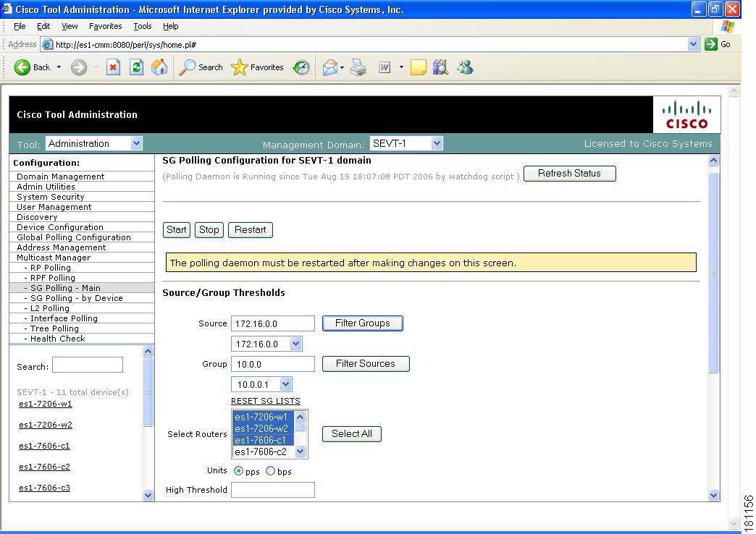This screenshot has width=756, height=534.
Task: Click the Print icon in toolbar
Action: (358, 67)
